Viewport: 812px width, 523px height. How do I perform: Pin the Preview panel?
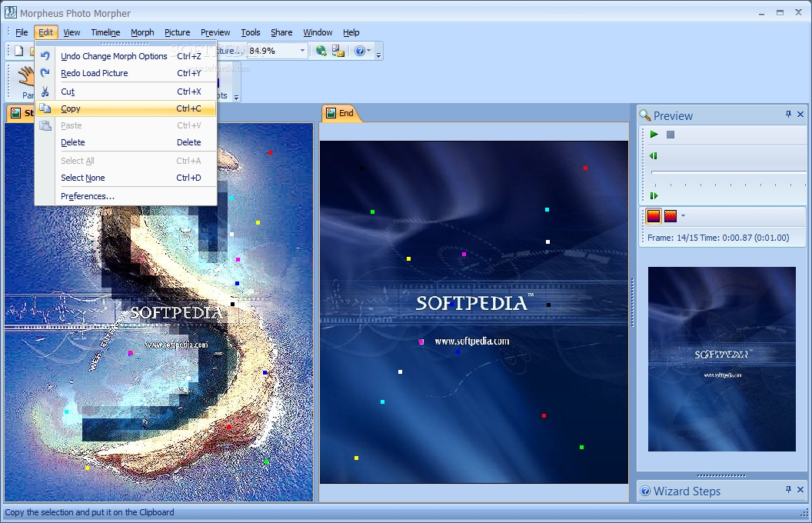coord(788,114)
